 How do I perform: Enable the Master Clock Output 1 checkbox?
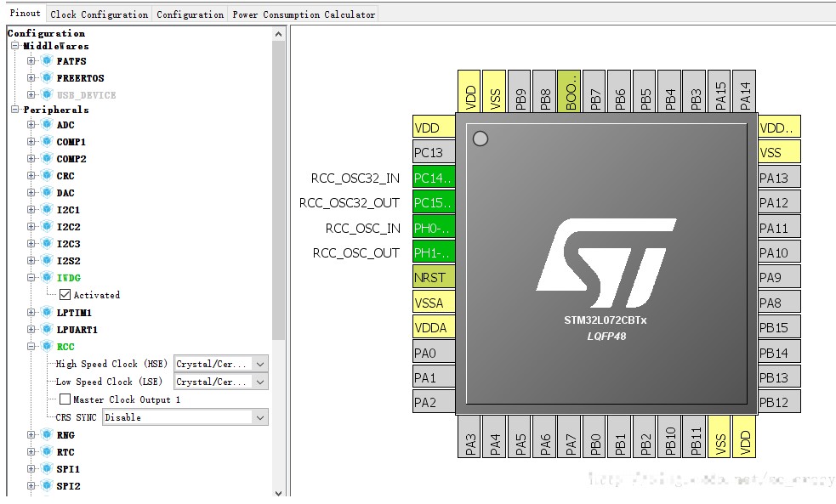point(65,399)
